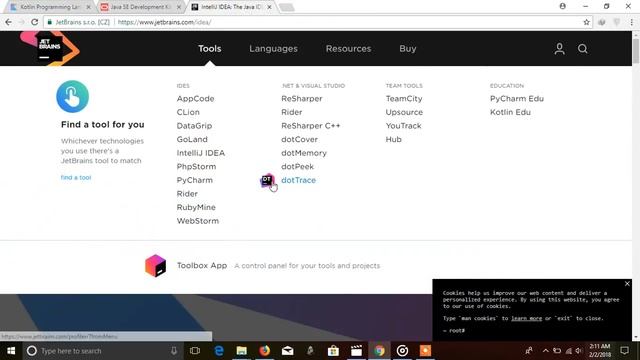Open the volume control in tray
The height and width of the screenshot is (360, 640).
[x=579, y=351]
